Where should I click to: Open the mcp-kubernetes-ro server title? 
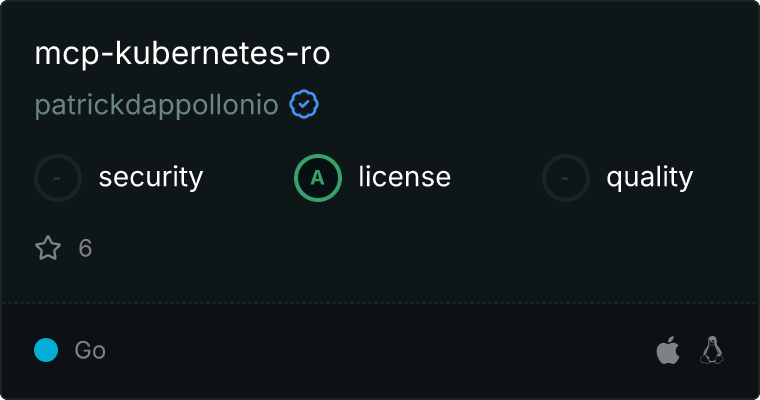click(x=182, y=55)
